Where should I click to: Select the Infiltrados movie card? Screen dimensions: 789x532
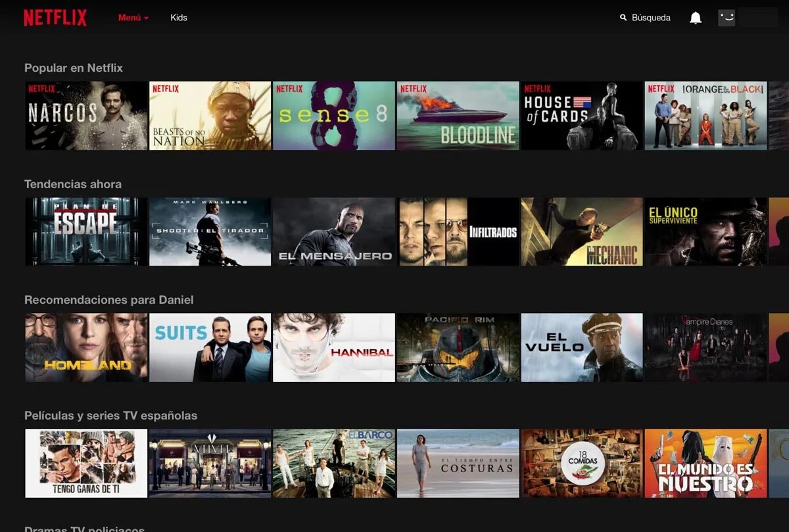[458, 231]
